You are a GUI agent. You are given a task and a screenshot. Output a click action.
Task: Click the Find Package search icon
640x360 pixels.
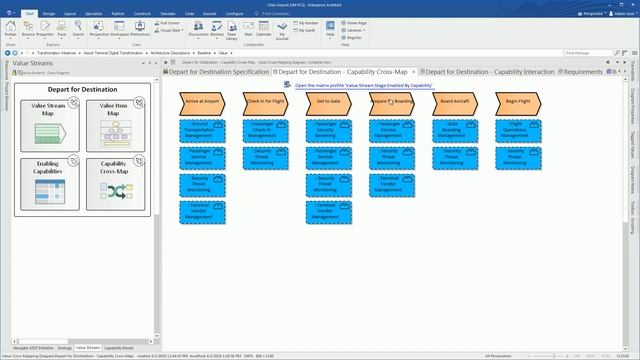[617, 53]
